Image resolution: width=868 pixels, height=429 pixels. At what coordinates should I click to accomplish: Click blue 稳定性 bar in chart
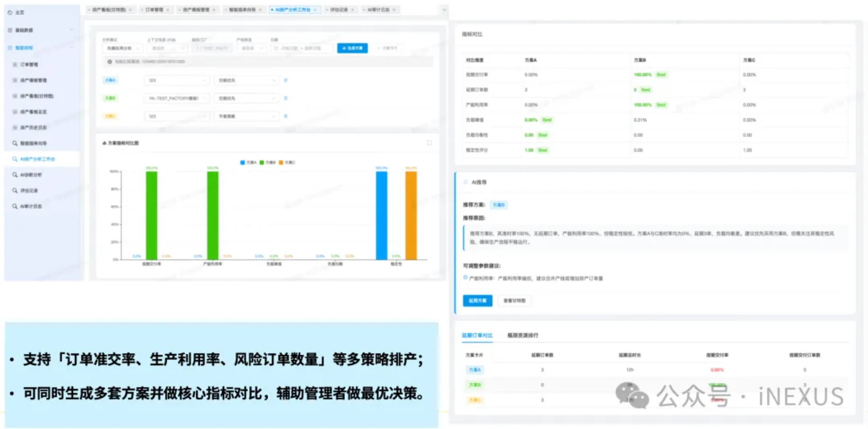click(x=382, y=216)
